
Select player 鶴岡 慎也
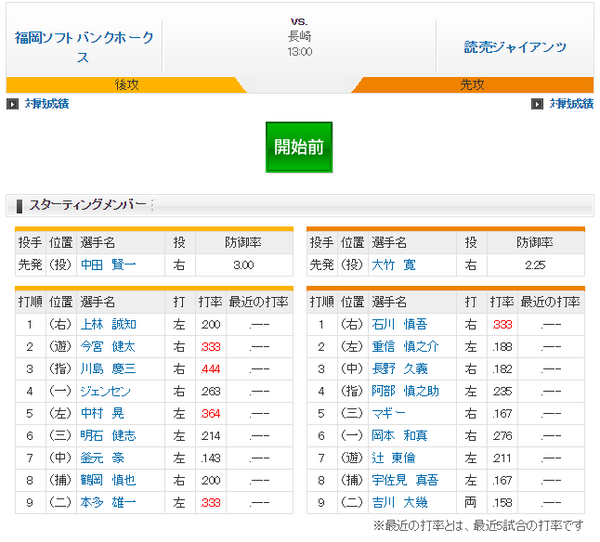(x=108, y=480)
